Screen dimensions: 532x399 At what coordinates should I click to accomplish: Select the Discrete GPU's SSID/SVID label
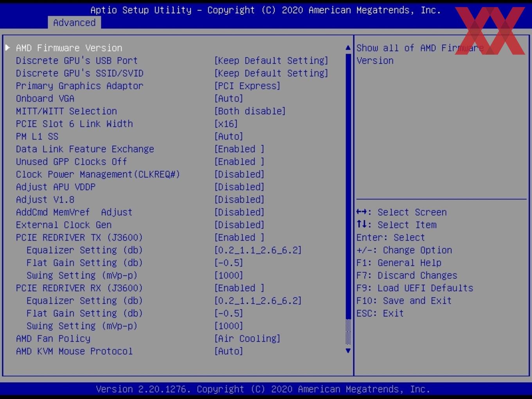[80, 73]
